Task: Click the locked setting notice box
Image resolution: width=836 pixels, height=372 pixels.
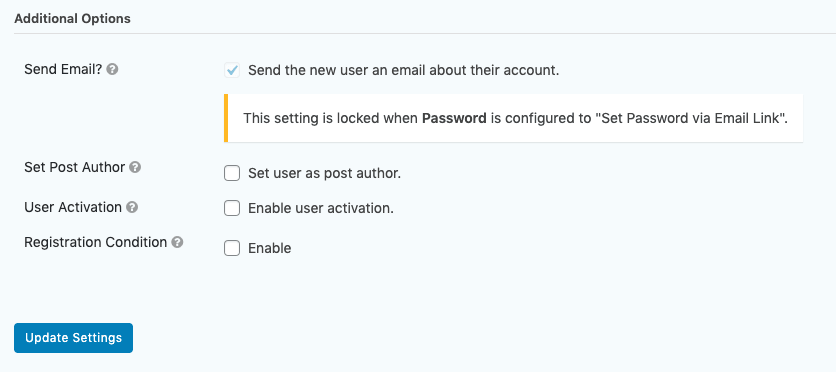Action: (513, 118)
